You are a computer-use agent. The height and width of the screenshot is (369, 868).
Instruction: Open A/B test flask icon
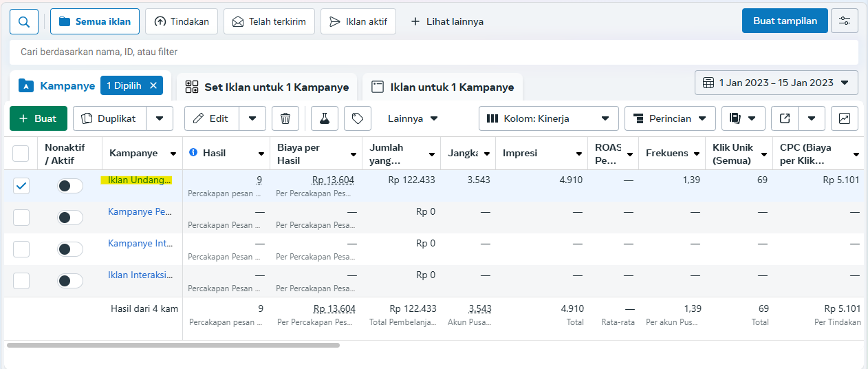pyautogui.click(x=325, y=118)
